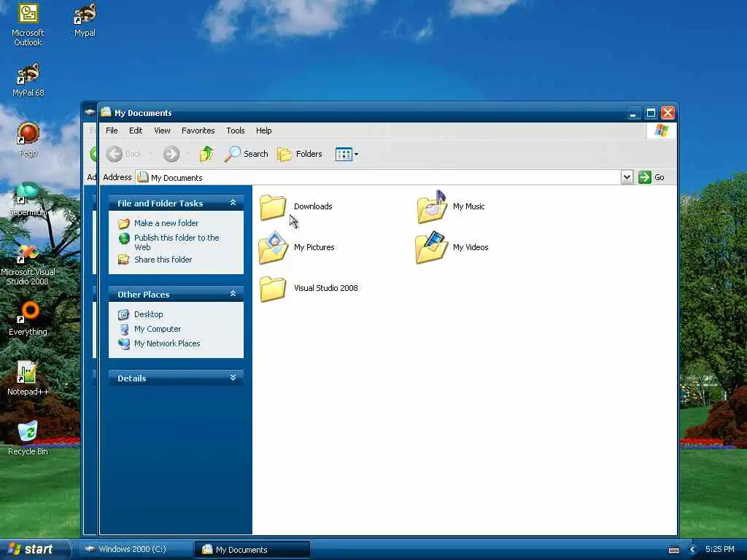Image resolution: width=747 pixels, height=560 pixels.
Task: Go to My Computer in Other Places
Action: (x=158, y=329)
